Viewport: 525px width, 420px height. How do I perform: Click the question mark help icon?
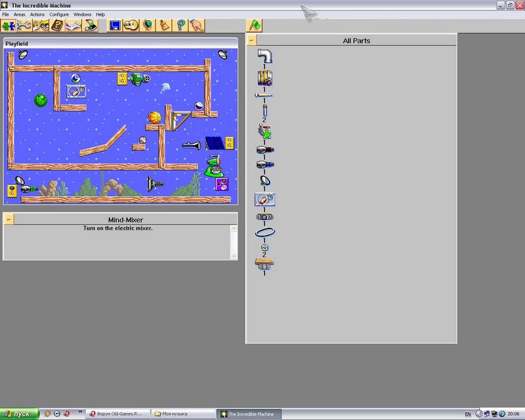180,26
